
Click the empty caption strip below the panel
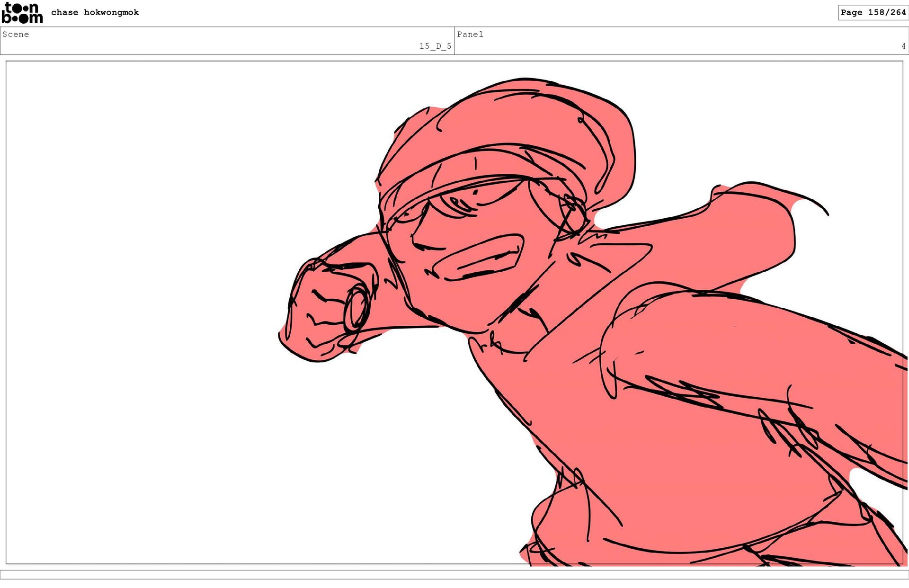point(454,574)
